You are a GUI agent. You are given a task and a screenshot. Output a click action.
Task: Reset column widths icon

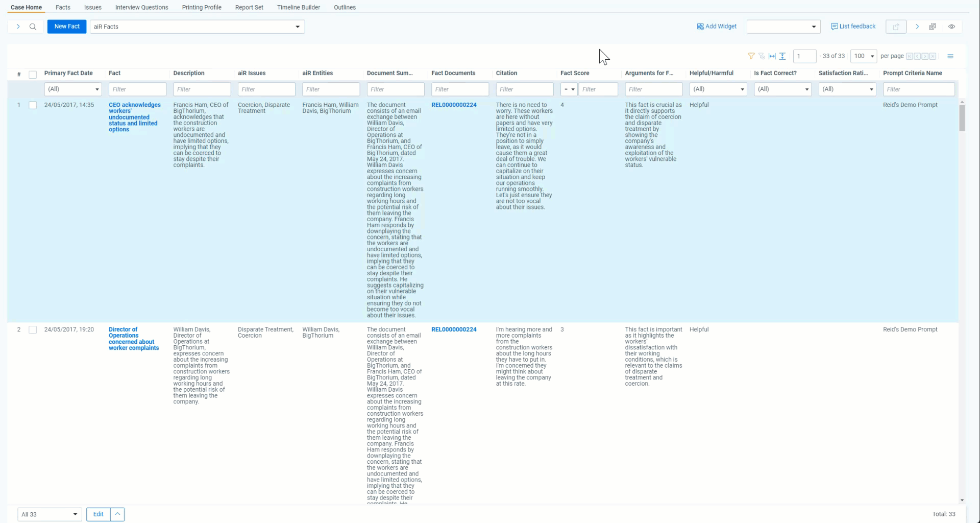click(x=772, y=56)
